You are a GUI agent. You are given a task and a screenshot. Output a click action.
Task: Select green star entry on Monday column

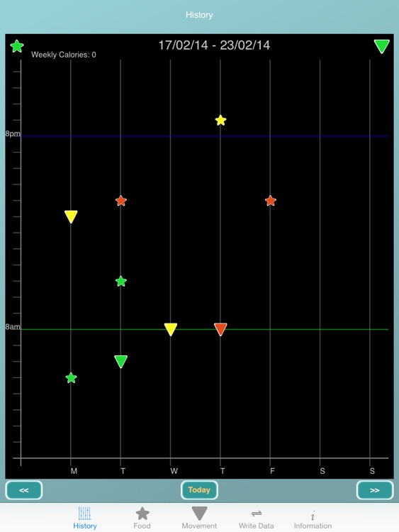click(x=71, y=377)
